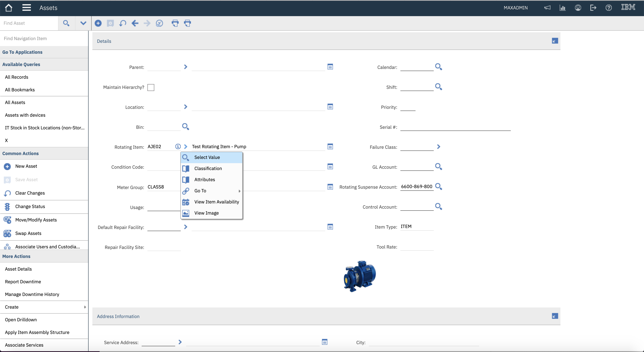This screenshot has width=644, height=352.
Task: Expand the Find Asset search dropdown arrow
Action: point(83,23)
